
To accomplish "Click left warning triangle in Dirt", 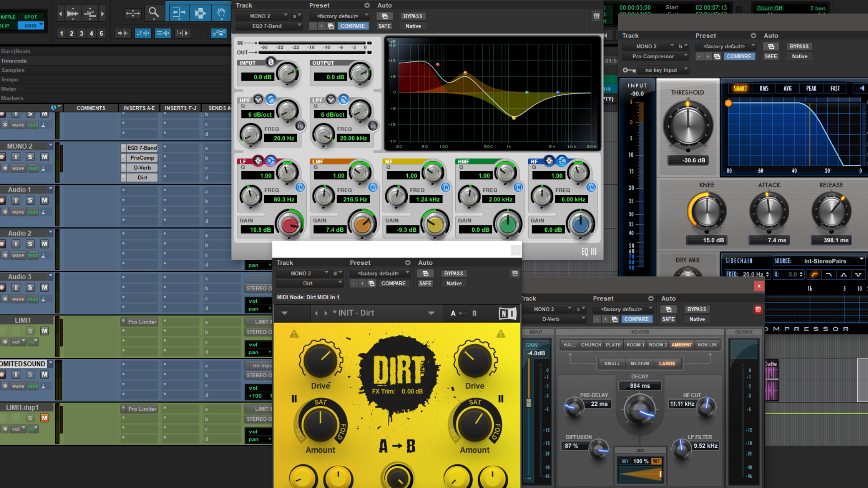I will [x=294, y=334].
